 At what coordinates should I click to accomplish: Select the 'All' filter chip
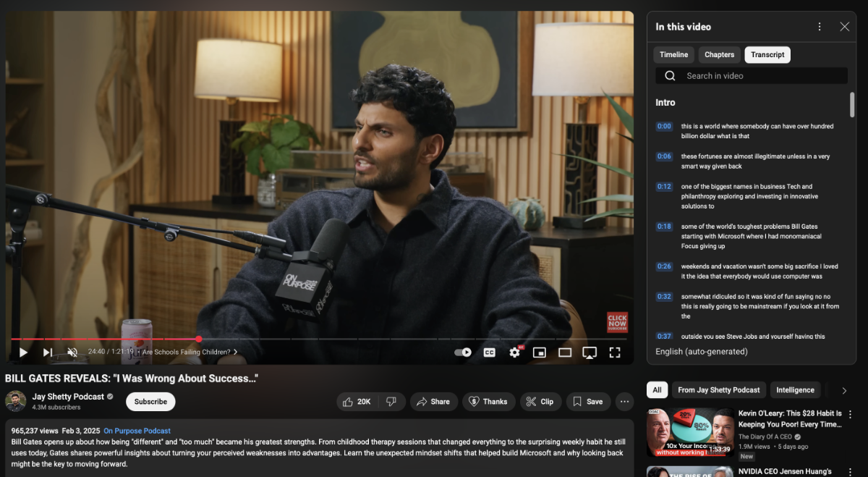(657, 390)
